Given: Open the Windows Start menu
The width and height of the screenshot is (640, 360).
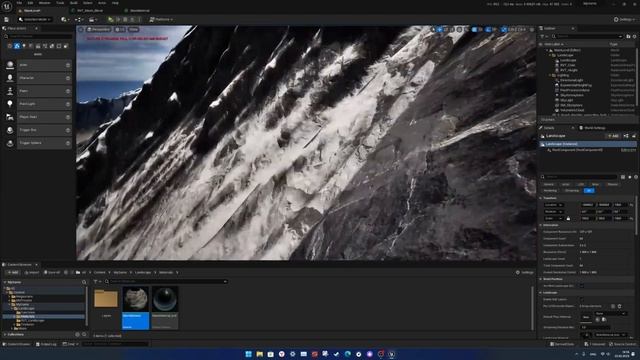Looking at the screenshot, I should 248,354.
